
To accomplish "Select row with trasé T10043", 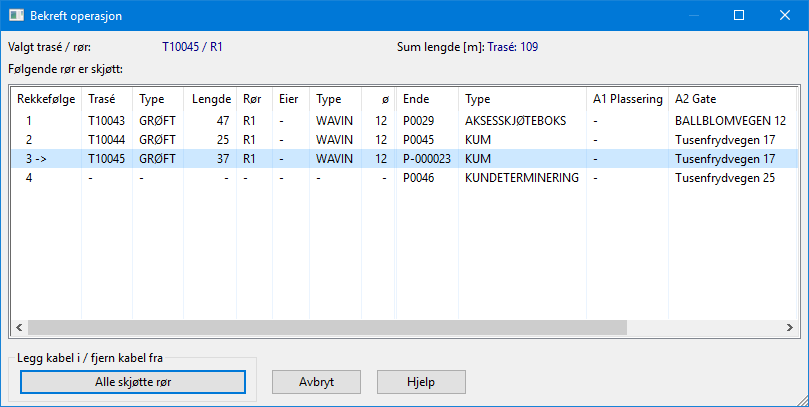I will tap(404, 121).
